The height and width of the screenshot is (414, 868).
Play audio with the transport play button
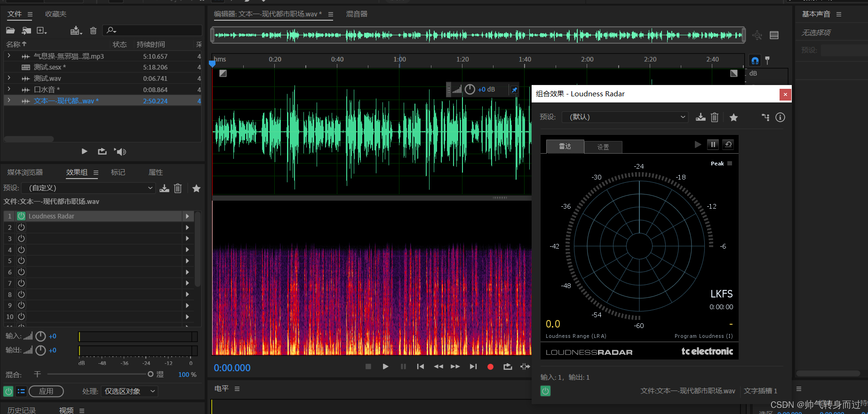385,367
